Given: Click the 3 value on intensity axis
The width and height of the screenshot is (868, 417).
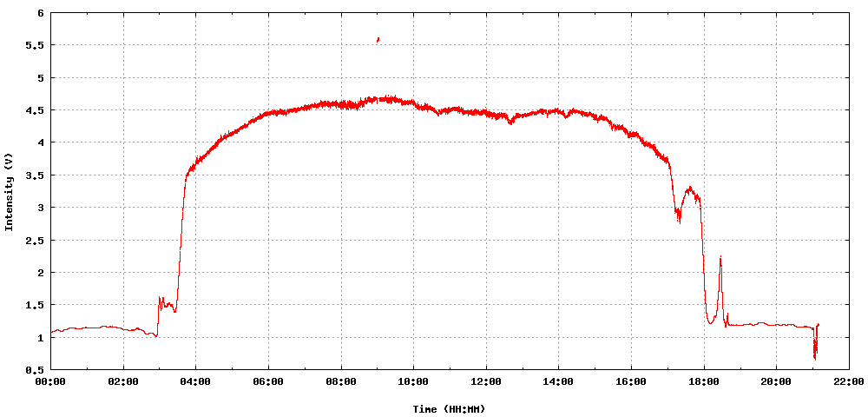Looking at the screenshot, I should pos(41,207).
